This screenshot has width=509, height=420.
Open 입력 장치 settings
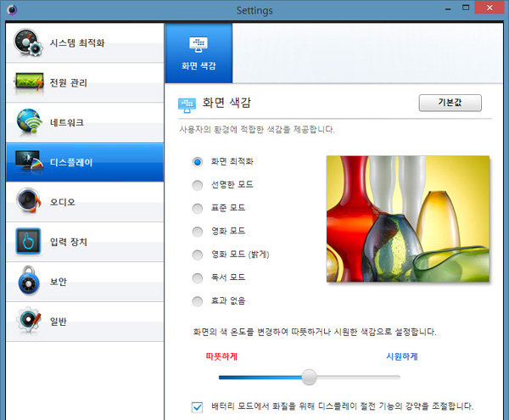(x=85, y=242)
